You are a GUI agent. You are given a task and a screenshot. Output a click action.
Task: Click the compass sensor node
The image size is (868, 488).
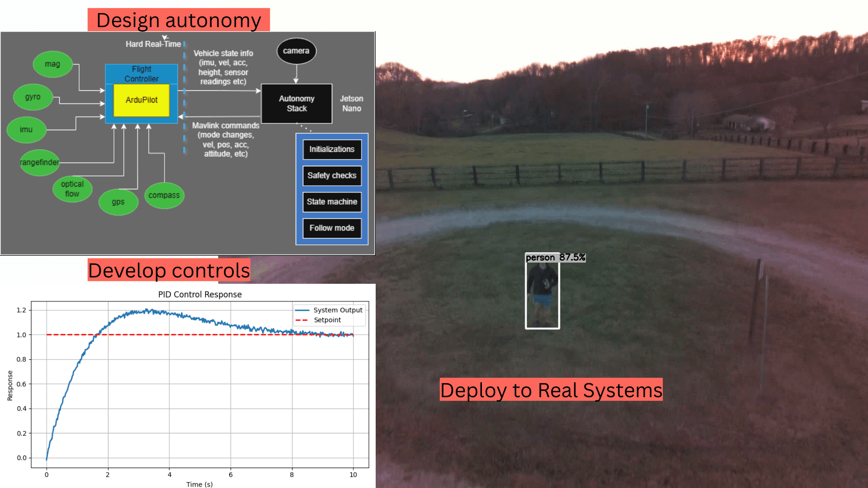(164, 195)
